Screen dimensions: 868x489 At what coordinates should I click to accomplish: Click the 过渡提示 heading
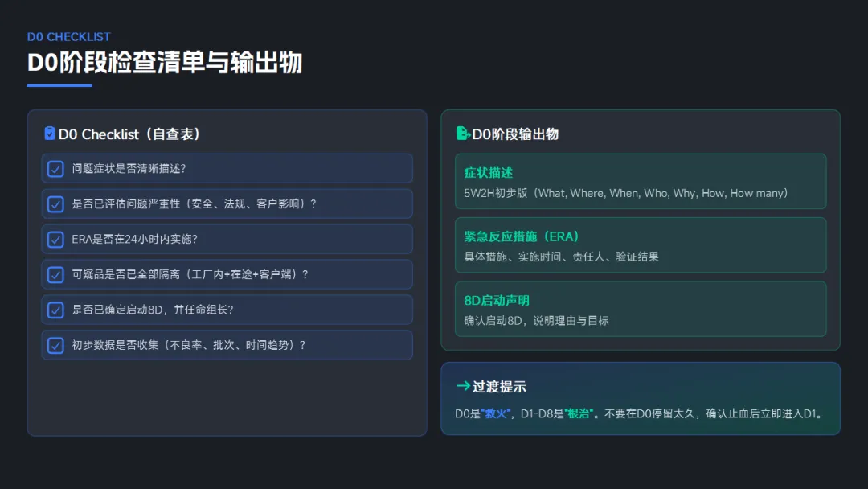click(499, 387)
